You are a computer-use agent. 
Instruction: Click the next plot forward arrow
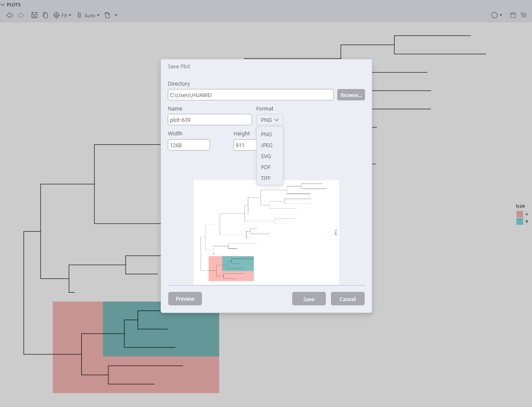pyautogui.click(x=20, y=15)
